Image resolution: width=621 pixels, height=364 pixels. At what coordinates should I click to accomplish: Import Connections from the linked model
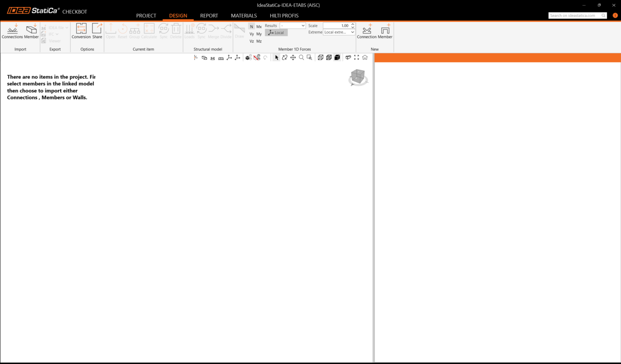[x=12, y=31]
